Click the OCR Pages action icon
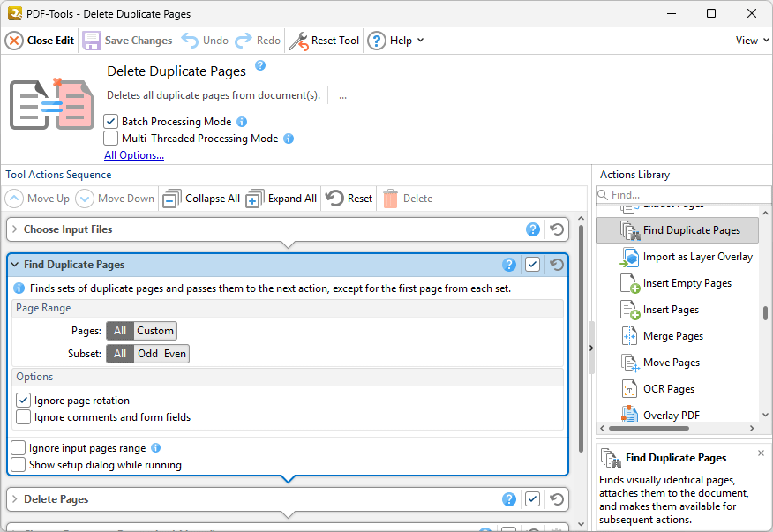The height and width of the screenshot is (532, 773). [627, 388]
